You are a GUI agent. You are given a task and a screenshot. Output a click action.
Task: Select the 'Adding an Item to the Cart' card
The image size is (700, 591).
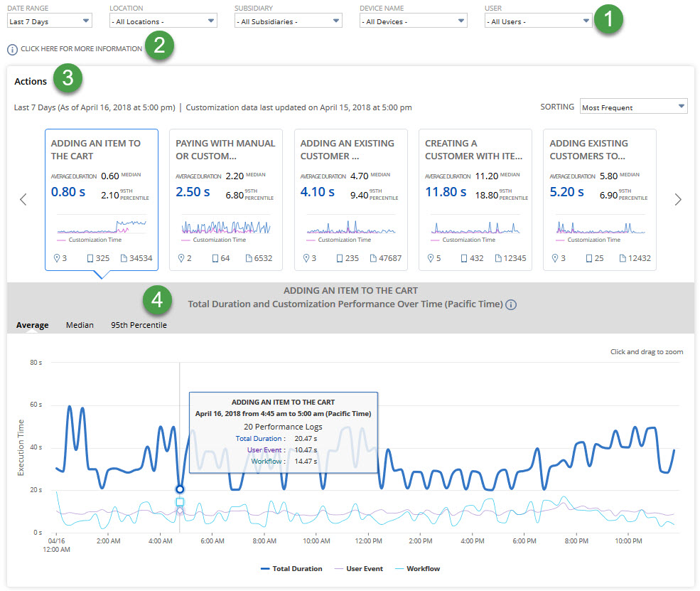102,200
